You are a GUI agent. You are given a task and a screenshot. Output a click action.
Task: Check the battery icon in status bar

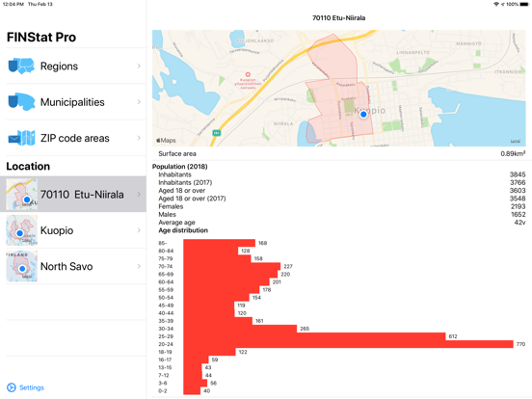click(x=524, y=4)
